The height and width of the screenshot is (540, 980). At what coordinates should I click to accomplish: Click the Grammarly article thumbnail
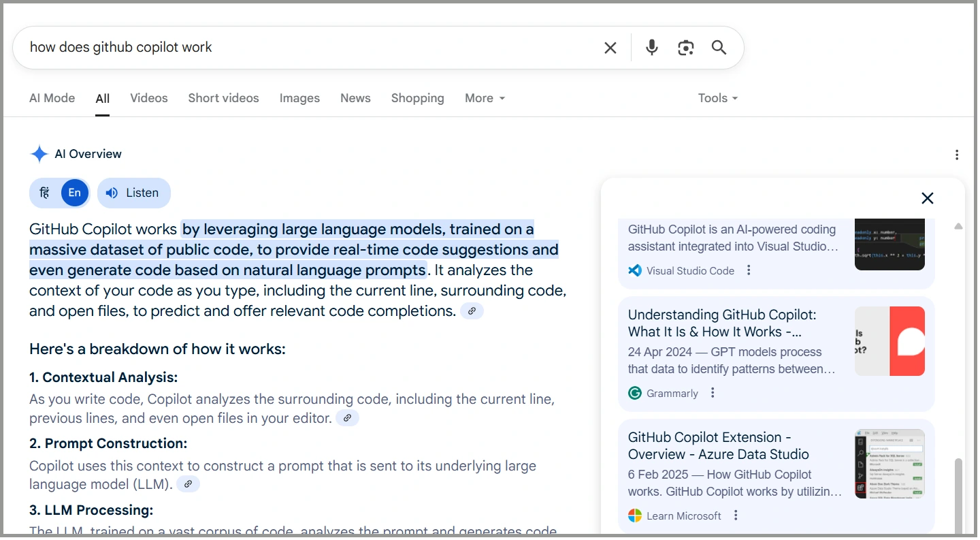(889, 341)
